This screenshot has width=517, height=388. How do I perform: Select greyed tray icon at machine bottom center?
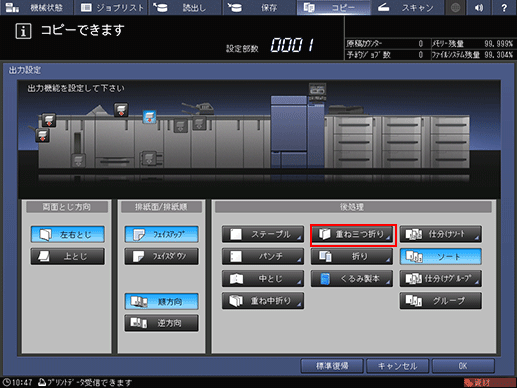point(149,158)
